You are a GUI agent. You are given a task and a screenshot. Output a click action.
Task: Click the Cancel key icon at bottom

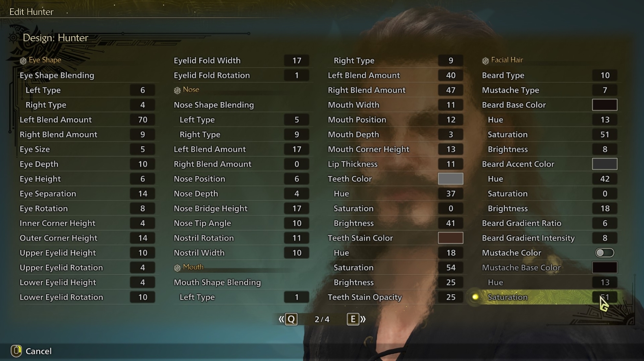coord(16,351)
